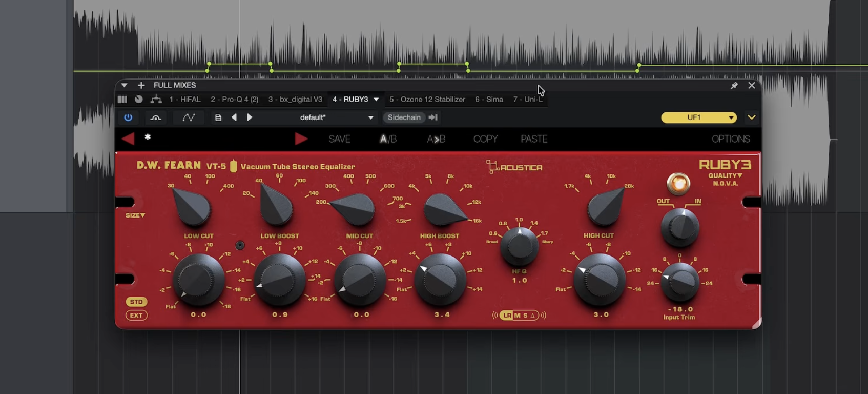Image resolution: width=868 pixels, height=394 pixels.
Task: Load the previous host preset arrow
Action: (234, 117)
